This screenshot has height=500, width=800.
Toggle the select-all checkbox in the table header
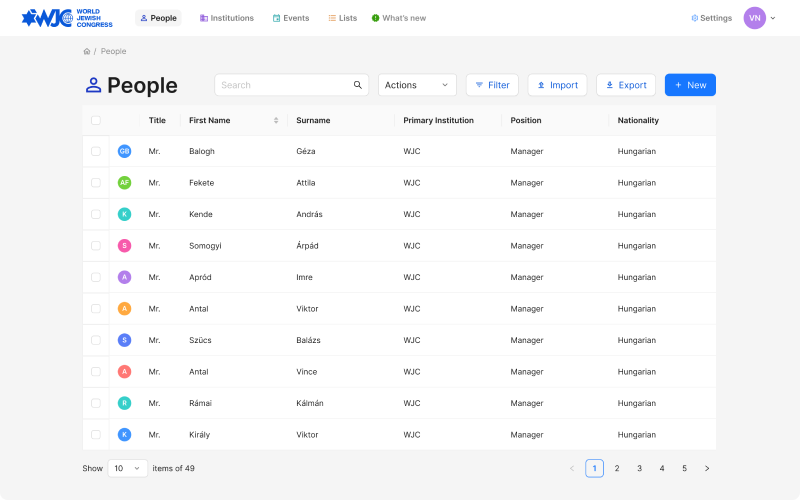96,120
